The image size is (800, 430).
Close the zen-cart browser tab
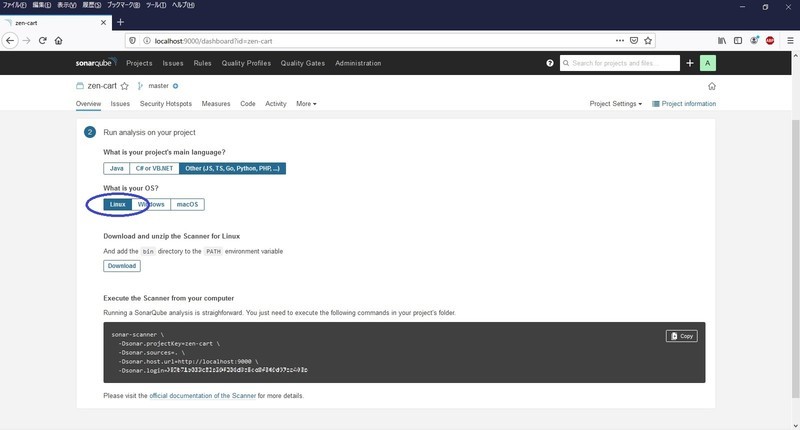104,22
